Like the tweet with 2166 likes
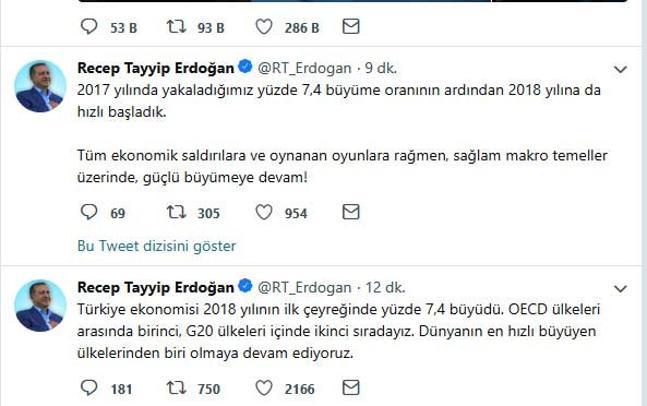The height and width of the screenshot is (406, 647). click(264, 388)
